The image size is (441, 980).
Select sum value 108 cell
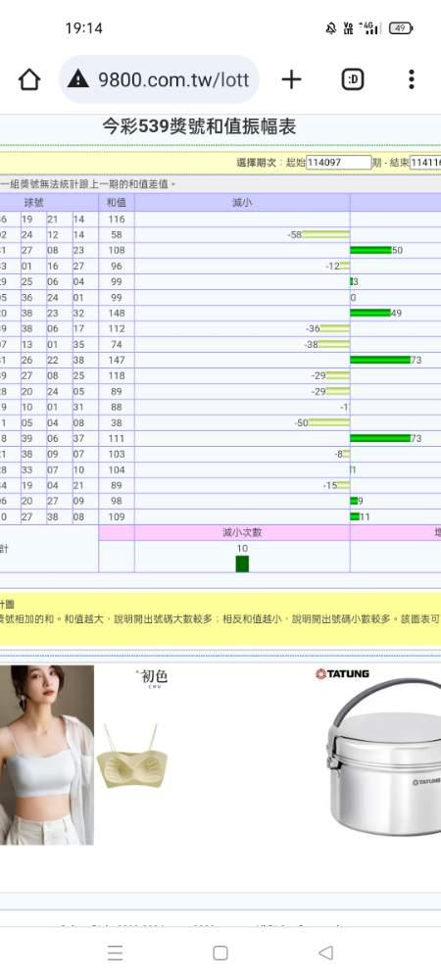coord(117,251)
